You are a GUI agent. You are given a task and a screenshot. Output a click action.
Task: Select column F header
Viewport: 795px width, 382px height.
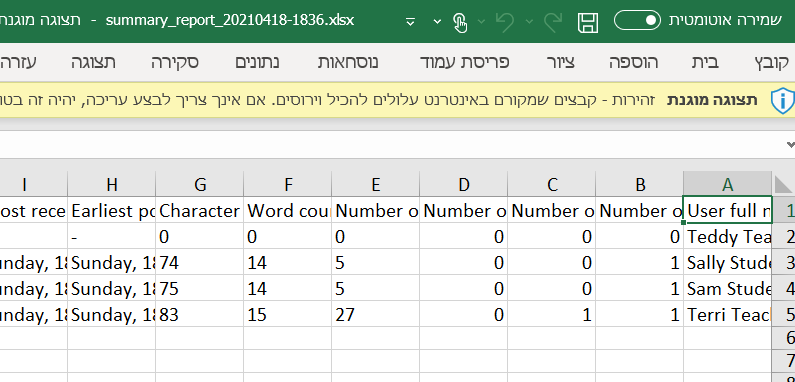[287, 184]
